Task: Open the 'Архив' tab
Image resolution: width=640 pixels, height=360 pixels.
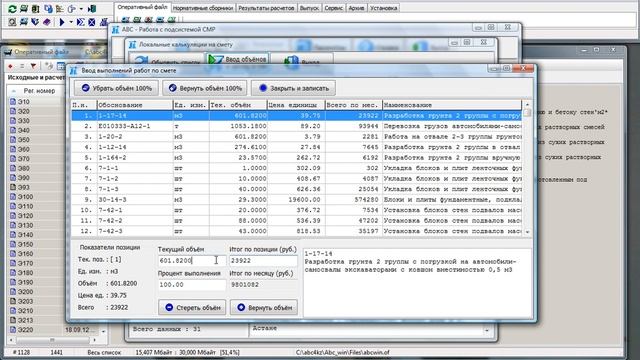Action: [x=356, y=8]
